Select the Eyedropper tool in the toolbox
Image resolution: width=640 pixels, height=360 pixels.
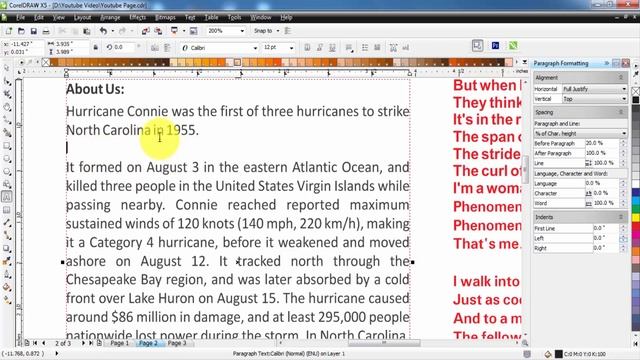click(7, 262)
